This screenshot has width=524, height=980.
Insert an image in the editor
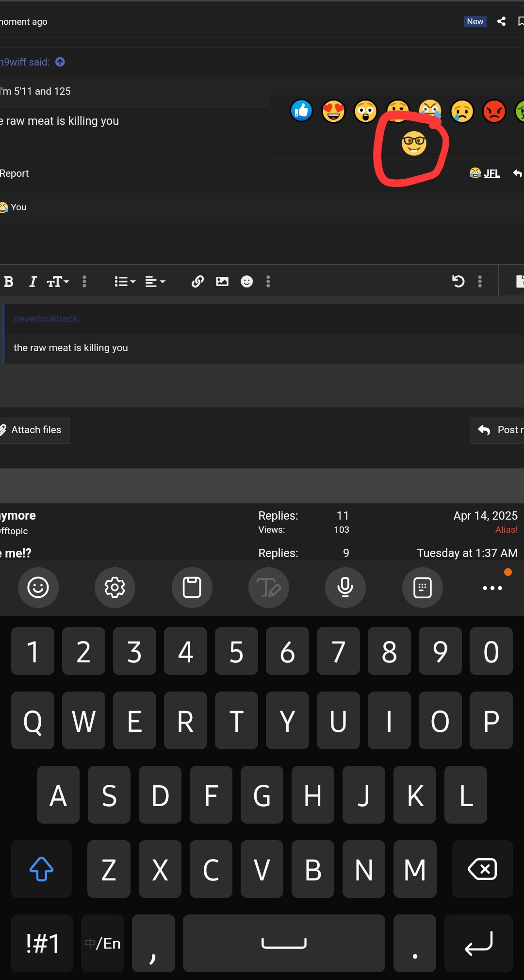tap(222, 282)
